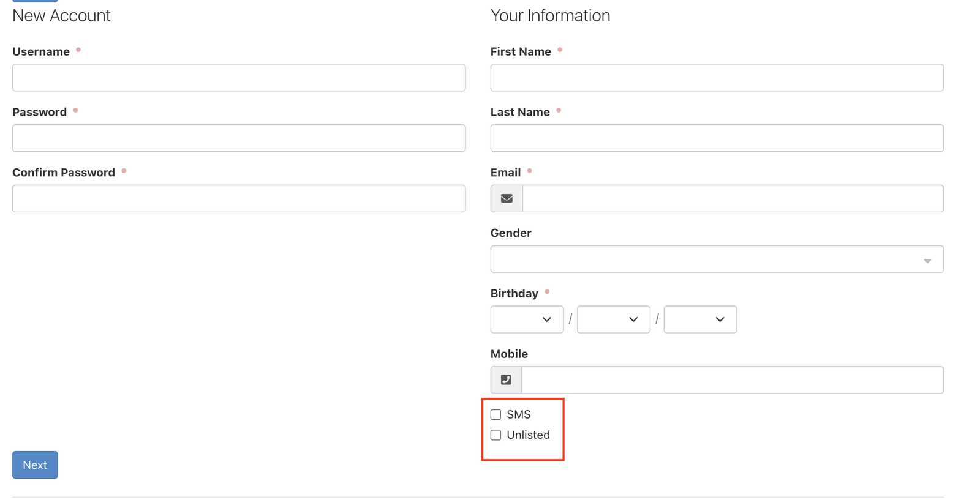This screenshot has height=500, width=980.
Task: Click into the Email text field
Action: click(733, 198)
